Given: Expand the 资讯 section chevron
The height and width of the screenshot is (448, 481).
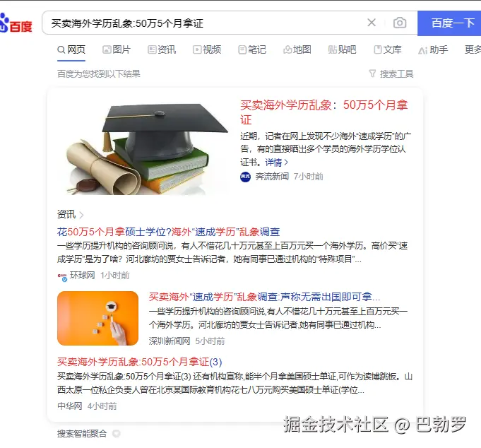Looking at the screenshot, I should 81,215.
